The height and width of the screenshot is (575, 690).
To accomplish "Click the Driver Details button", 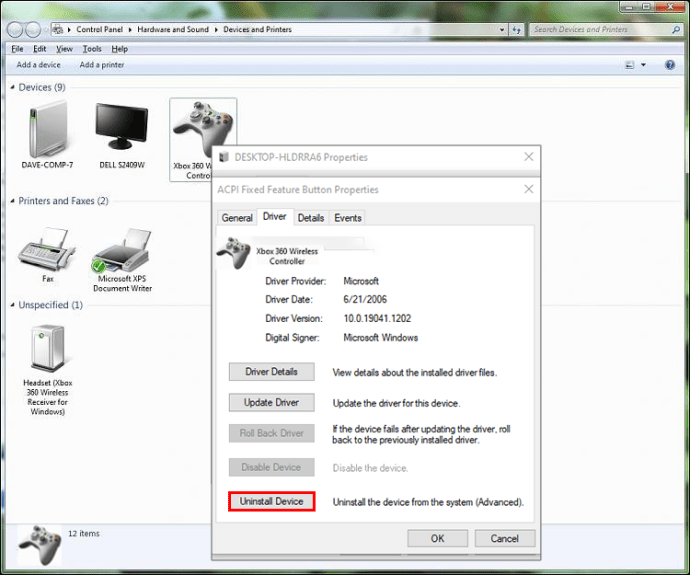I will pos(272,372).
